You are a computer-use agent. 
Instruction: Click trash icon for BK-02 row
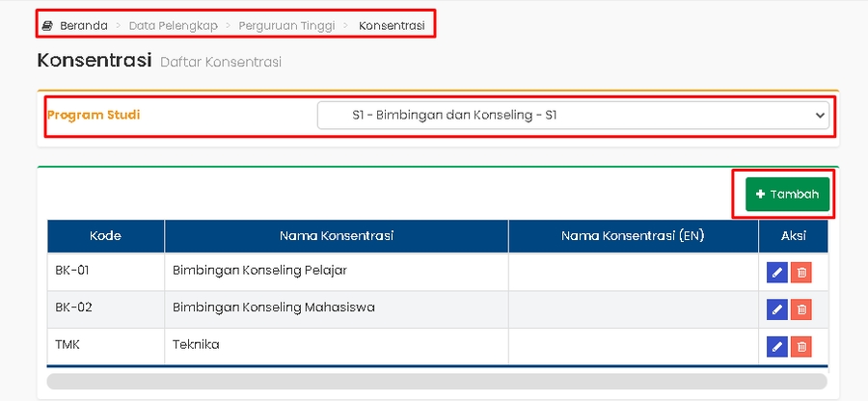[x=800, y=309]
